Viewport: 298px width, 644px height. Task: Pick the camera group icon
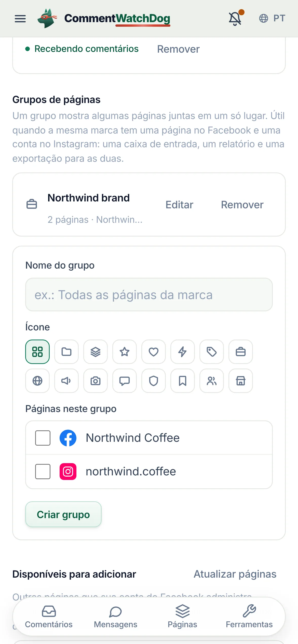pyautogui.click(x=96, y=381)
